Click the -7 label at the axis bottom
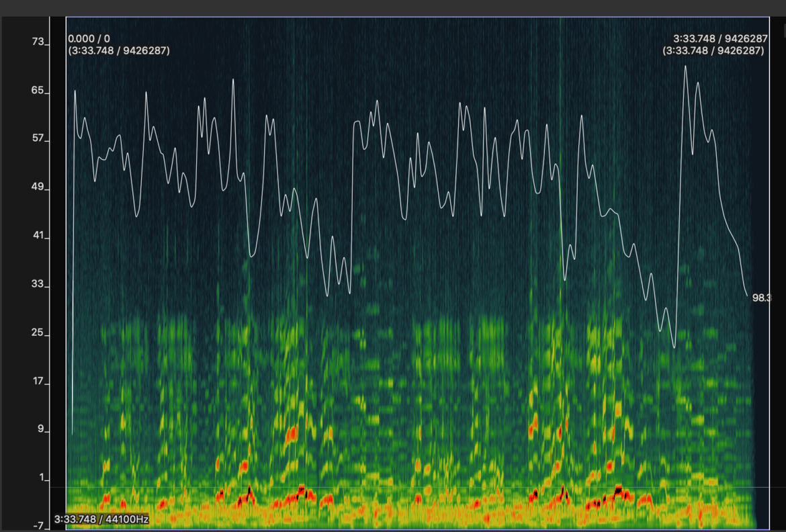The image size is (786, 532). (x=38, y=525)
